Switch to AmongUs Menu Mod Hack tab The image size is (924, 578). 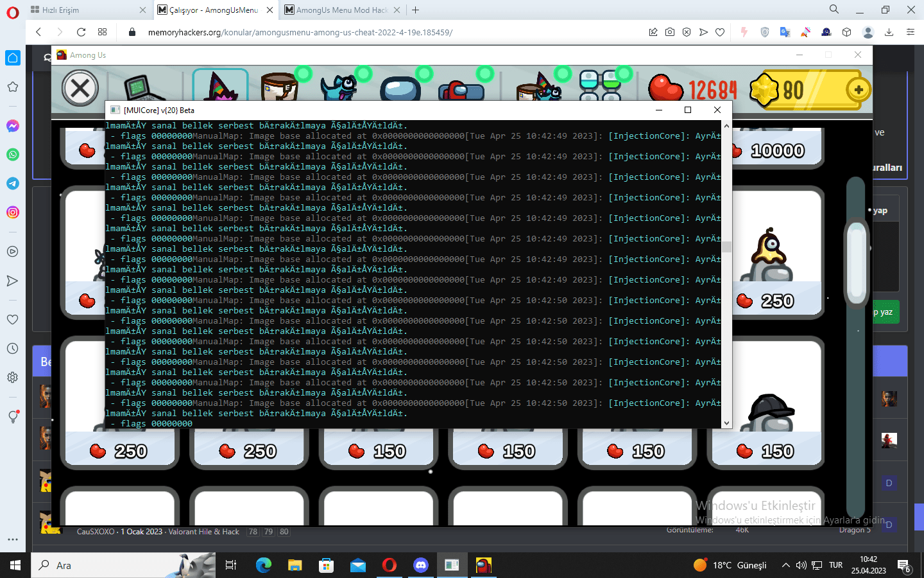pos(343,10)
